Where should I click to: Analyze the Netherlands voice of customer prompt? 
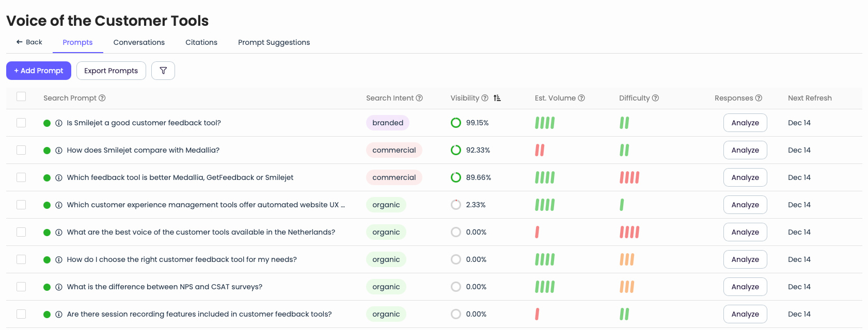(745, 232)
